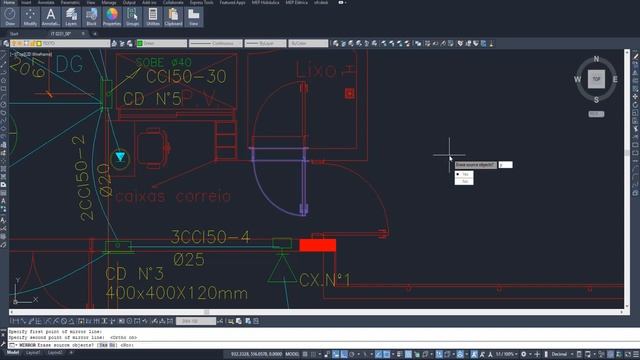Open the Properties ribbon panel
Screen dimensions: 640x360
112,17
